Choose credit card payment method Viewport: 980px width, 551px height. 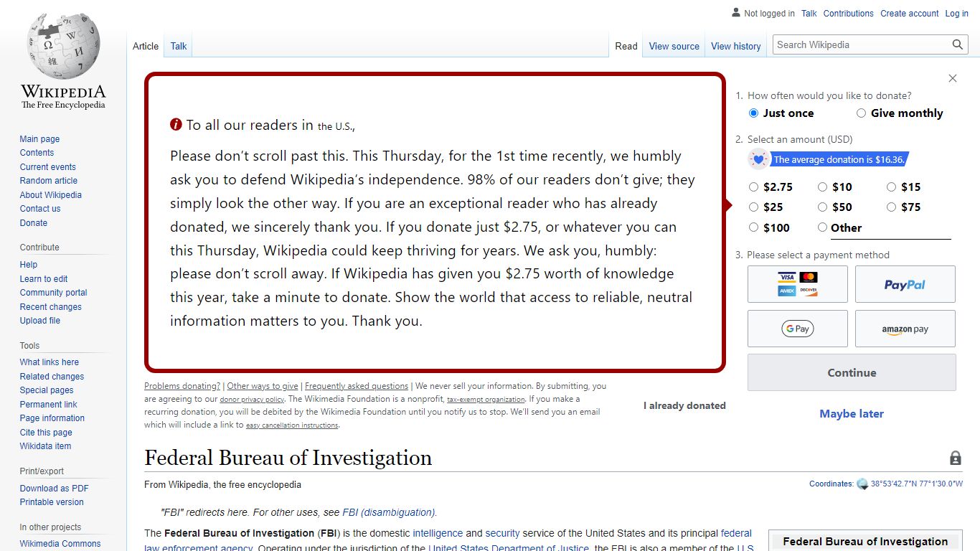798,284
